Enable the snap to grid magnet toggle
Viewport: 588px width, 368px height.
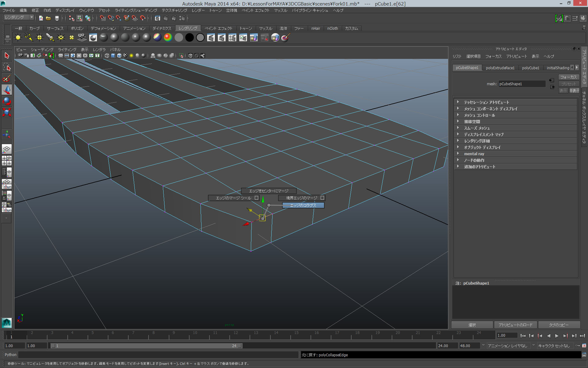click(x=103, y=18)
